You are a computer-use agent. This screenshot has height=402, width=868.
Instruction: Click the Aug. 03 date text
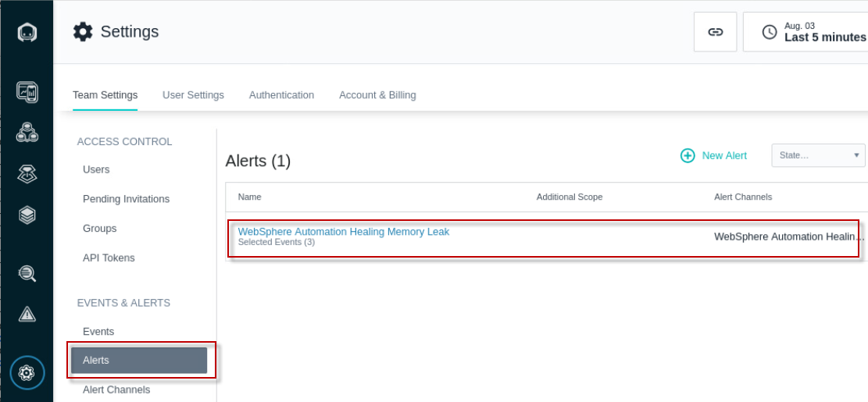pyautogui.click(x=799, y=26)
